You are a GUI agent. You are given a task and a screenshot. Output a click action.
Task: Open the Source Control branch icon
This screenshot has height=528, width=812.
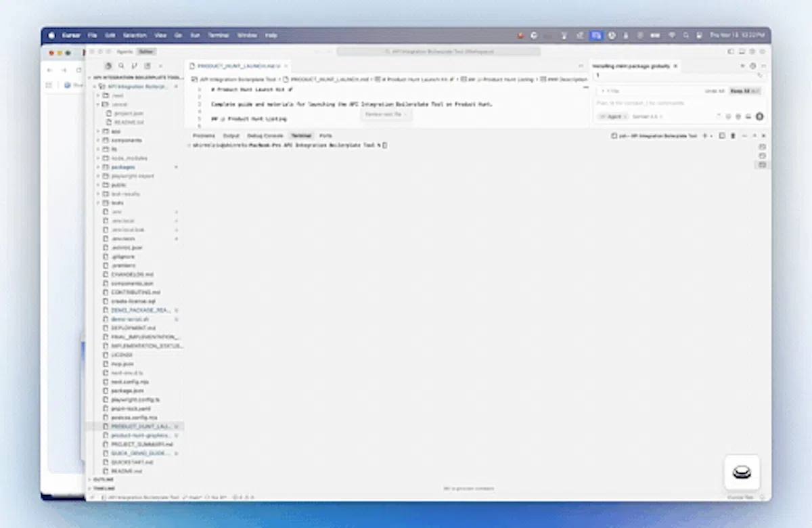[134, 66]
